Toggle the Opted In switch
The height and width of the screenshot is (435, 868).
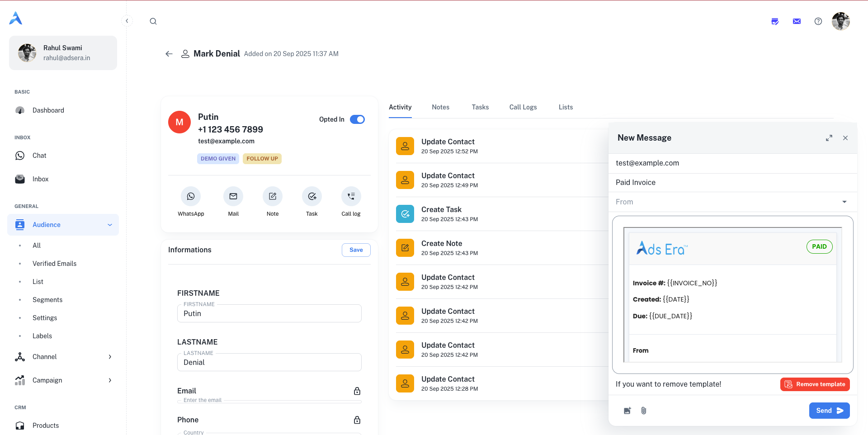[x=357, y=119]
